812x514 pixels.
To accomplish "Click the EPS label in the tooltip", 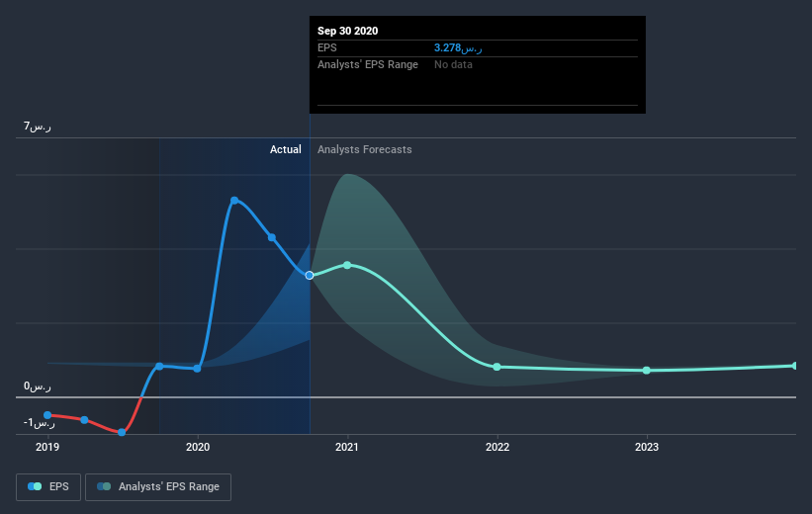I will (326, 47).
